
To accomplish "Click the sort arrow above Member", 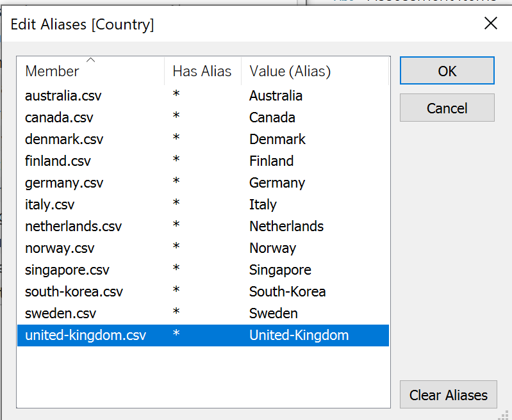I will [90, 60].
